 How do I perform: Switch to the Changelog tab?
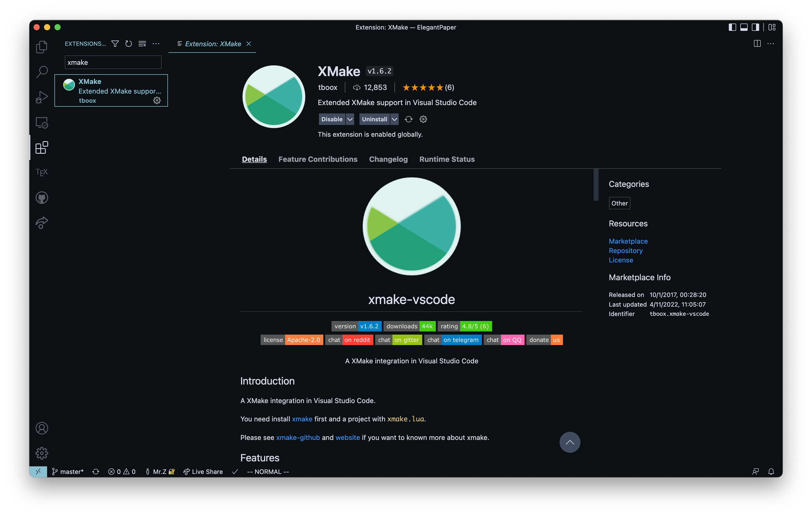pos(388,159)
